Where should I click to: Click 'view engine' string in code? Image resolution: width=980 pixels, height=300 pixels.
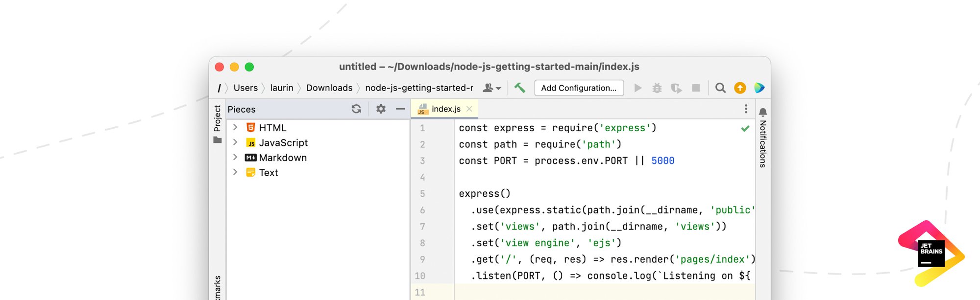click(538, 243)
